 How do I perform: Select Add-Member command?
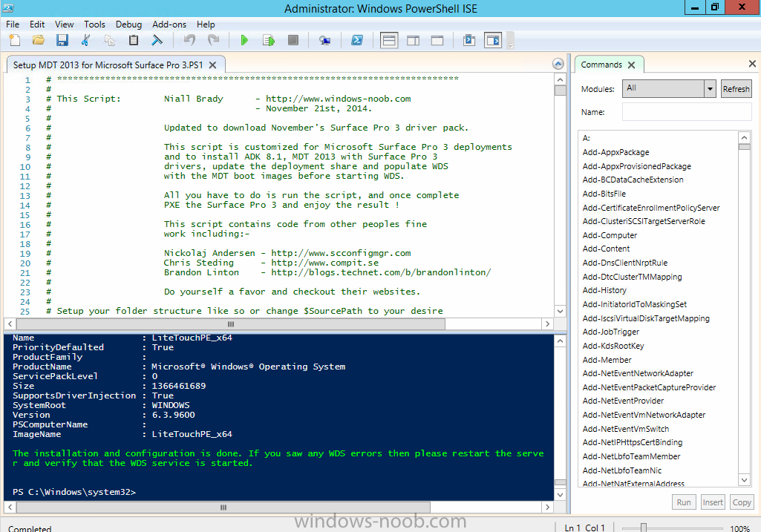[x=607, y=361]
